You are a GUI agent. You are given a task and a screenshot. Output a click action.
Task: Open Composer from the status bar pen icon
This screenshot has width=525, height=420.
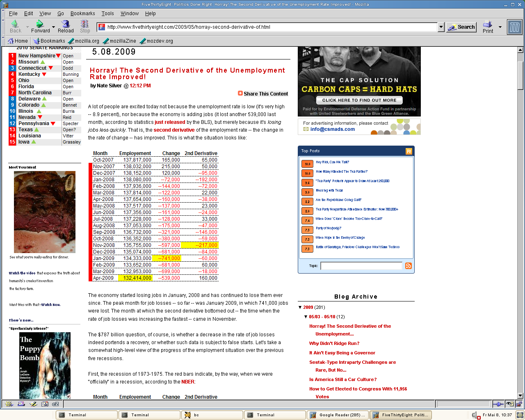point(33,404)
